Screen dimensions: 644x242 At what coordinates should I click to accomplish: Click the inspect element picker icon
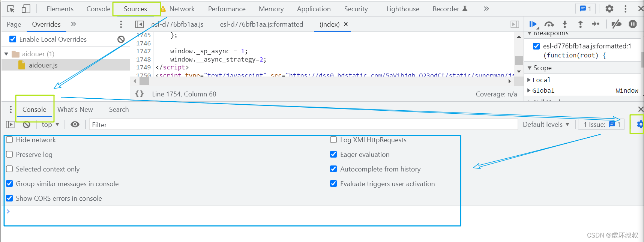(11, 9)
